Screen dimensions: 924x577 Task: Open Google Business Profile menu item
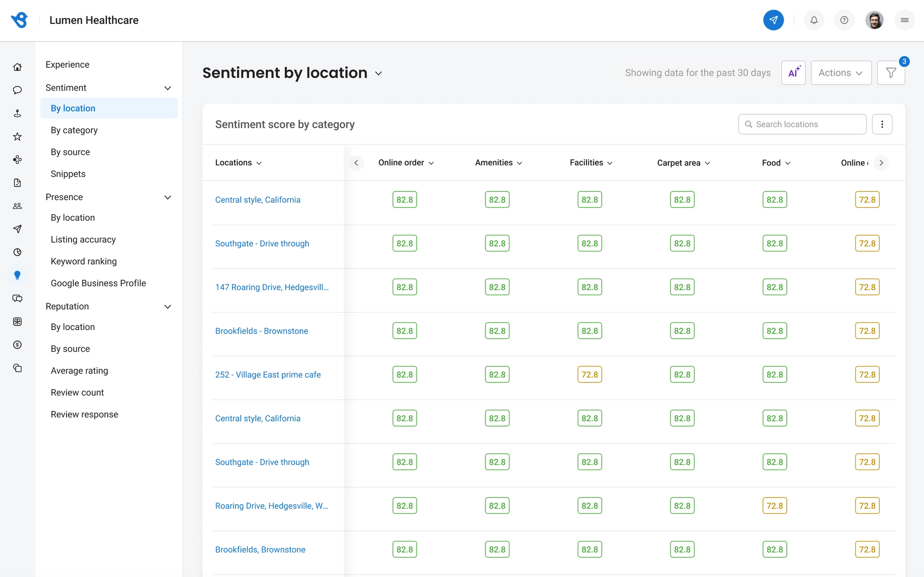[x=98, y=283]
